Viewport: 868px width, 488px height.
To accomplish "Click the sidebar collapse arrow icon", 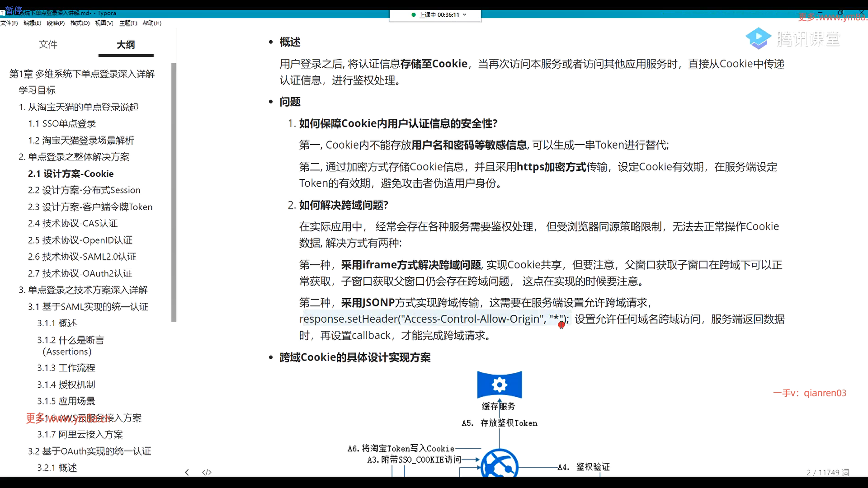I will pos(187,472).
